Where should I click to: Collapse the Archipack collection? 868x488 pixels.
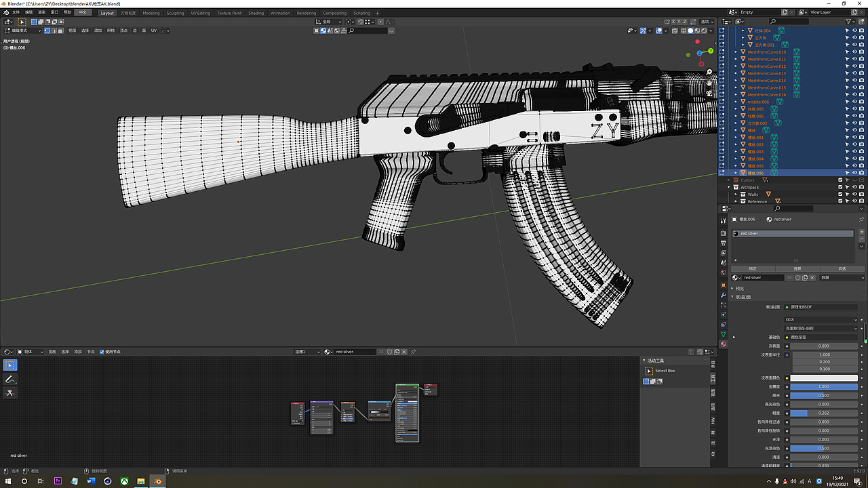point(730,187)
